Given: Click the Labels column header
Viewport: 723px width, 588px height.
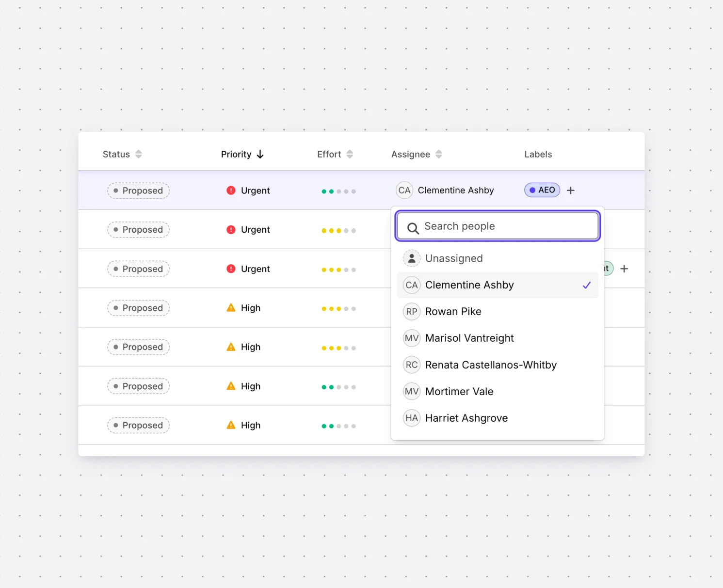Looking at the screenshot, I should click(x=538, y=154).
